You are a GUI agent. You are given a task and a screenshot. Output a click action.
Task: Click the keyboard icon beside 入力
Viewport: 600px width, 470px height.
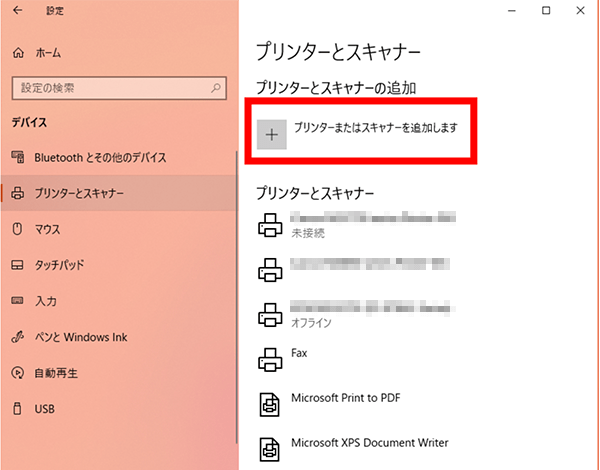(x=18, y=300)
